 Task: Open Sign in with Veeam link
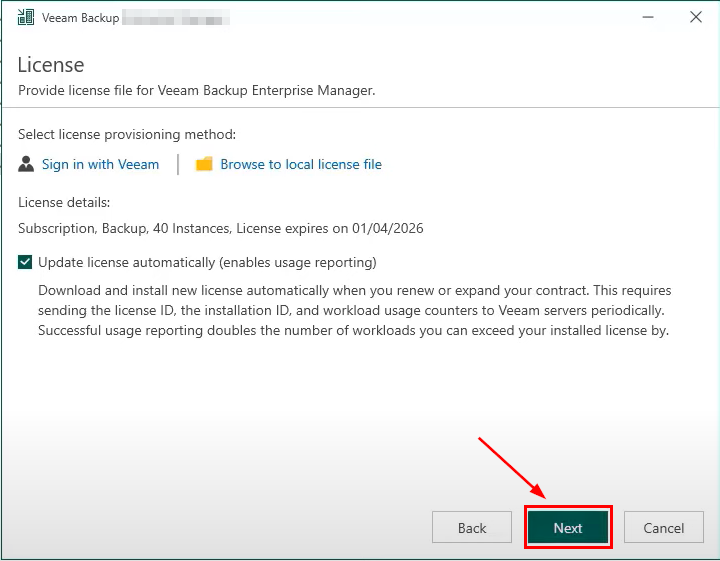point(101,164)
